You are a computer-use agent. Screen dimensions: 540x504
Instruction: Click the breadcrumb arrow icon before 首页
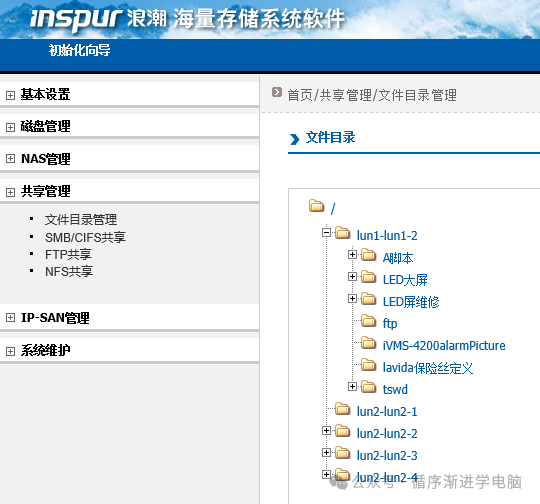pyautogui.click(x=277, y=92)
